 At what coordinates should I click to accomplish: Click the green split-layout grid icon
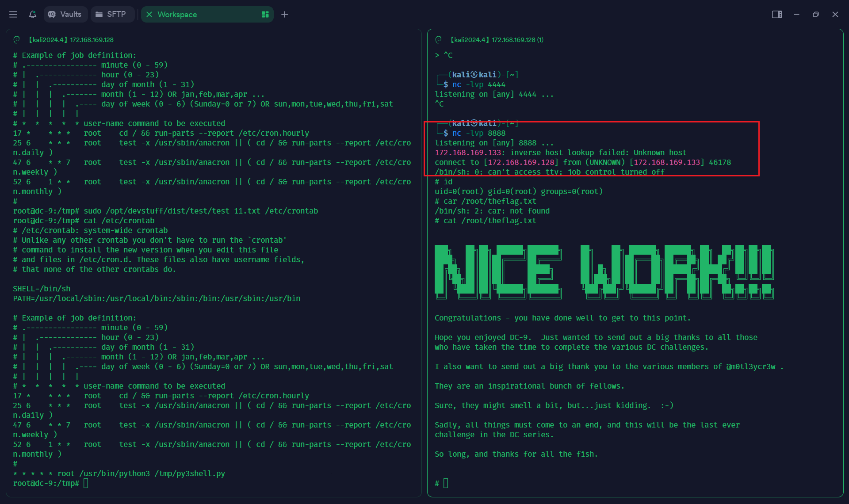tap(265, 15)
